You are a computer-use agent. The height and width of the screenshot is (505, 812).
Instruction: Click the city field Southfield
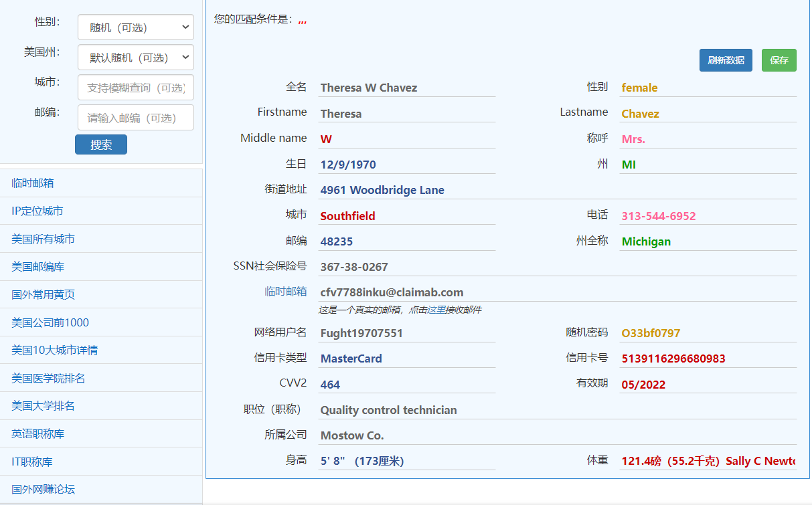click(x=406, y=216)
